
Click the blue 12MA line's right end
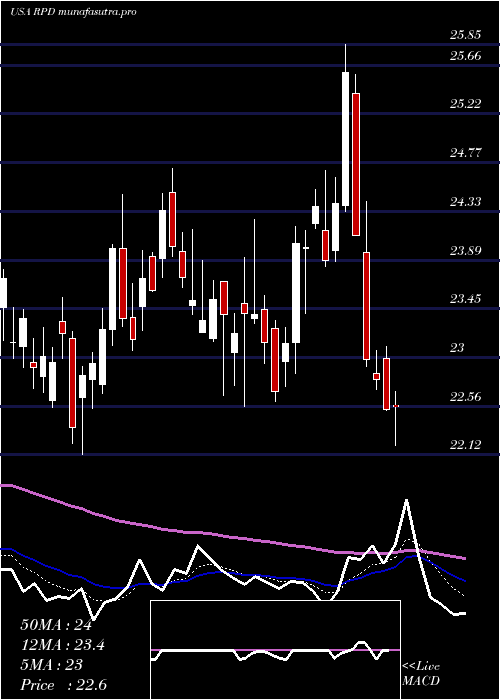click(464, 580)
